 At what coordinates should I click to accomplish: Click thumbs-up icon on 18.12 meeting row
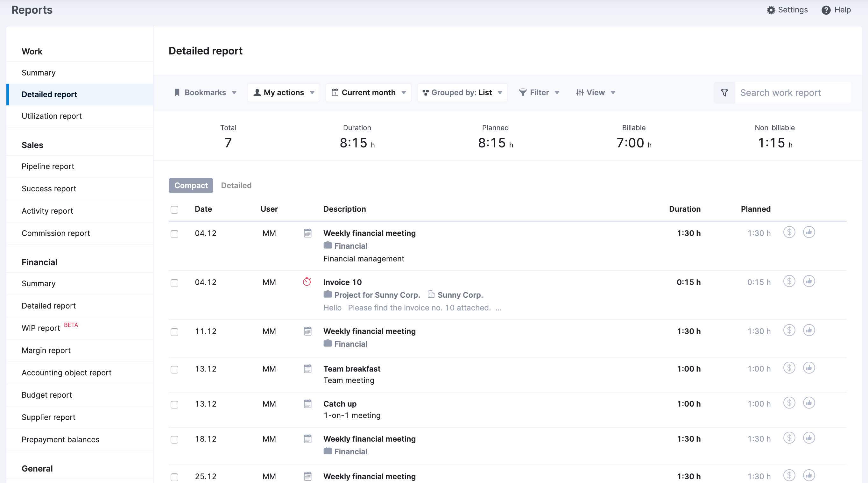click(809, 438)
